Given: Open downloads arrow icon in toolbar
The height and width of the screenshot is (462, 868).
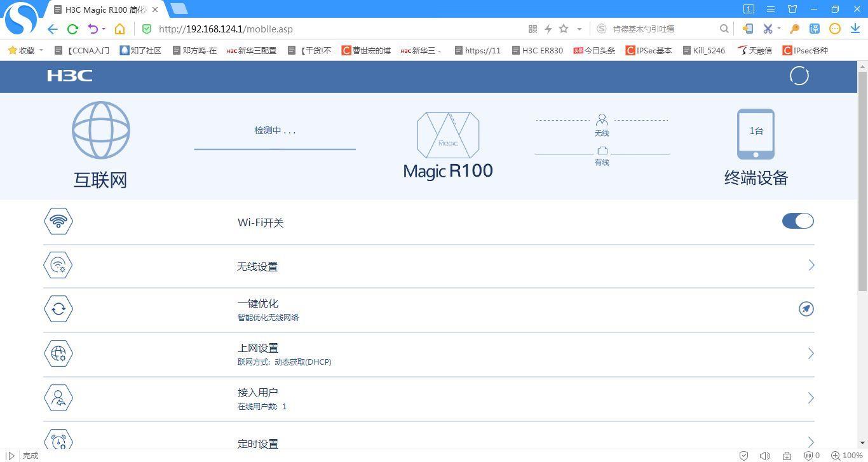Looking at the screenshot, I should tap(855, 29).
